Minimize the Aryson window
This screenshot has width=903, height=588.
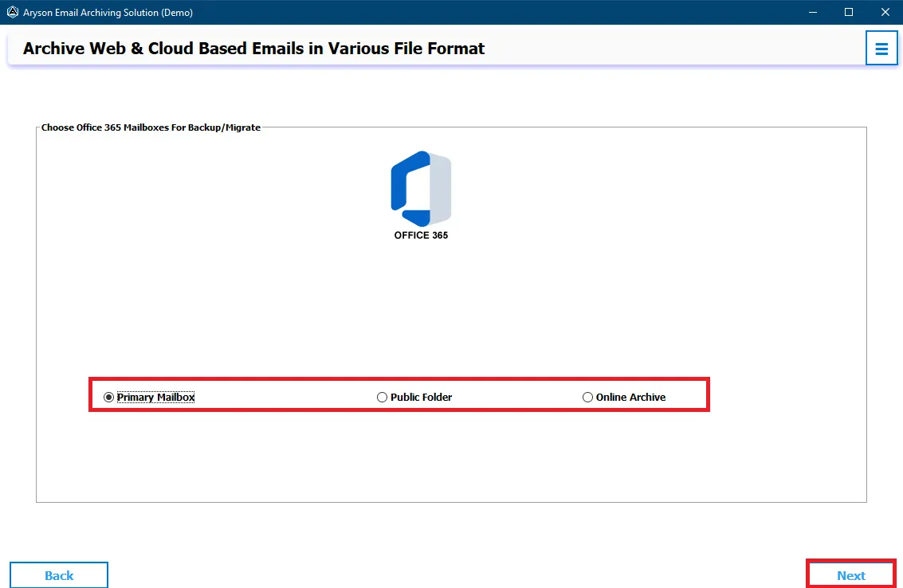813,12
